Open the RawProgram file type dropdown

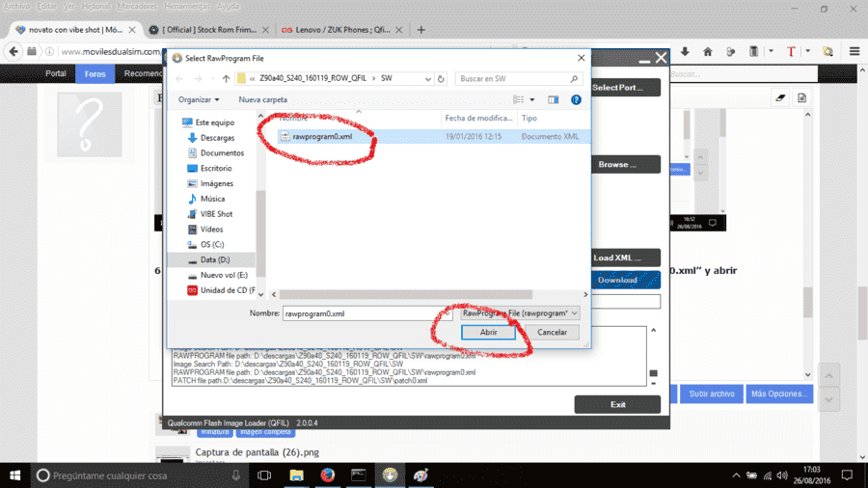click(520, 313)
